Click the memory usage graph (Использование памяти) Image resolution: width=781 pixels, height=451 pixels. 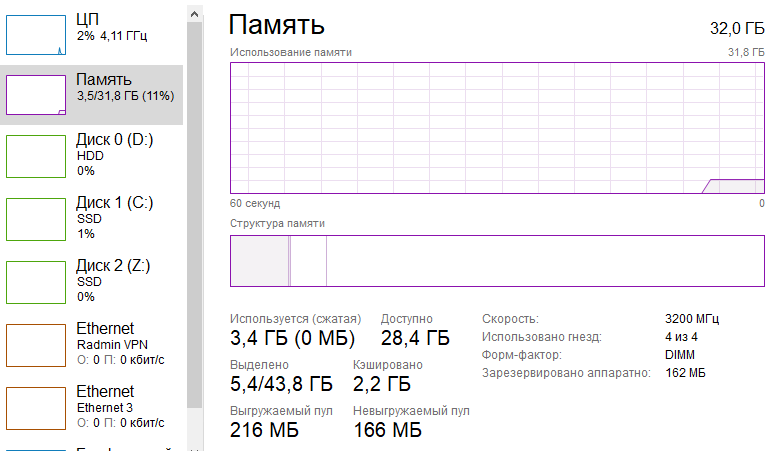(x=497, y=128)
